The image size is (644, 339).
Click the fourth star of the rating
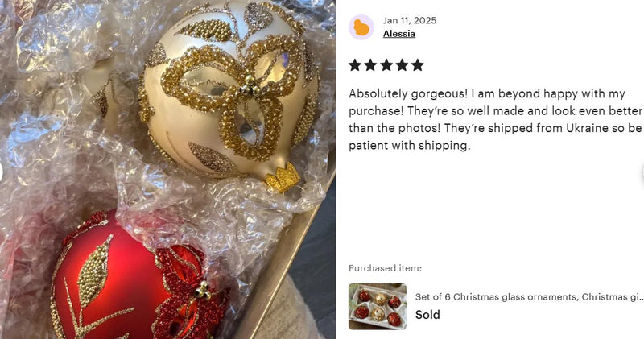(x=402, y=65)
